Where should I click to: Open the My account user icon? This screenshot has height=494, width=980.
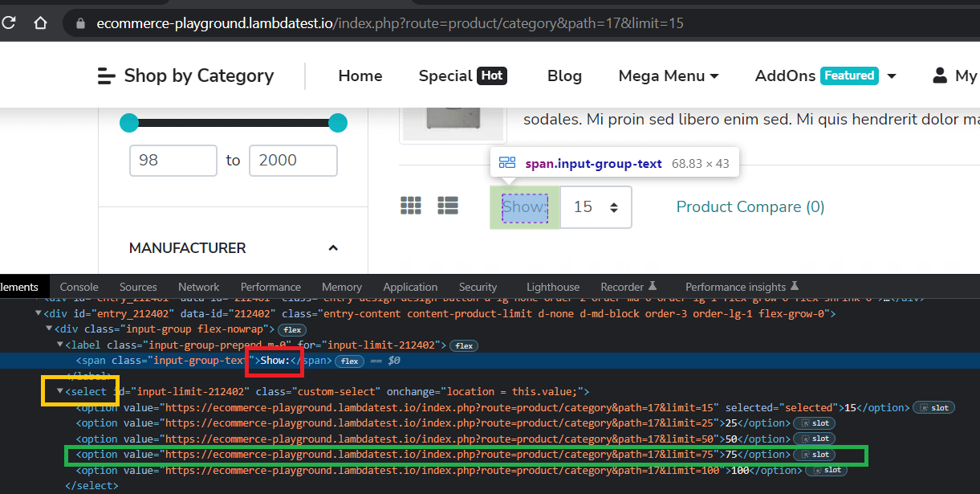point(939,75)
